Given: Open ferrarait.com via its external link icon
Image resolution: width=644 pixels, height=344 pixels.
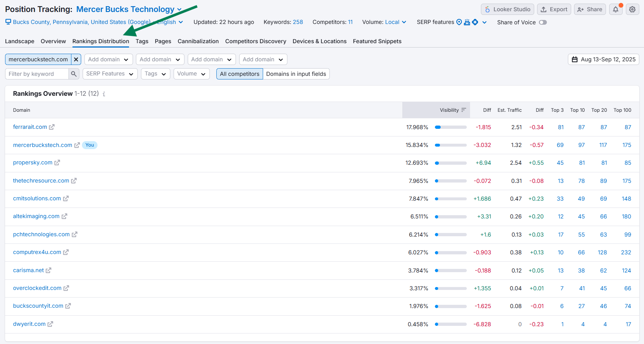Looking at the screenshot, I should click(52, 127).
